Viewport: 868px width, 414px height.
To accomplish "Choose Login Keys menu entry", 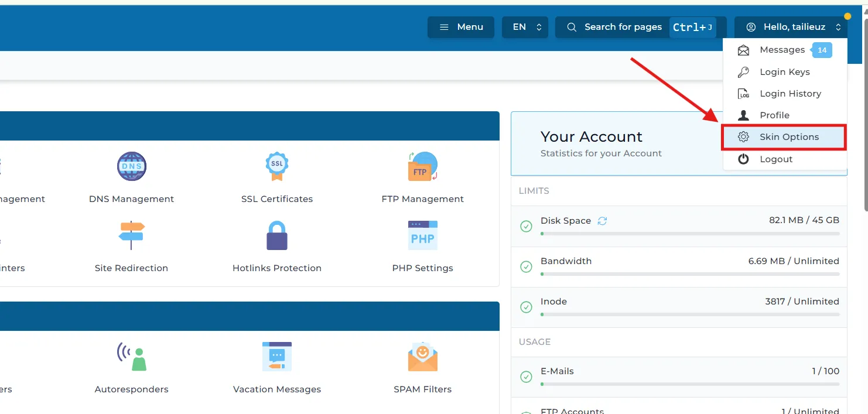I will pyautogui.click(x=784, y=72).
